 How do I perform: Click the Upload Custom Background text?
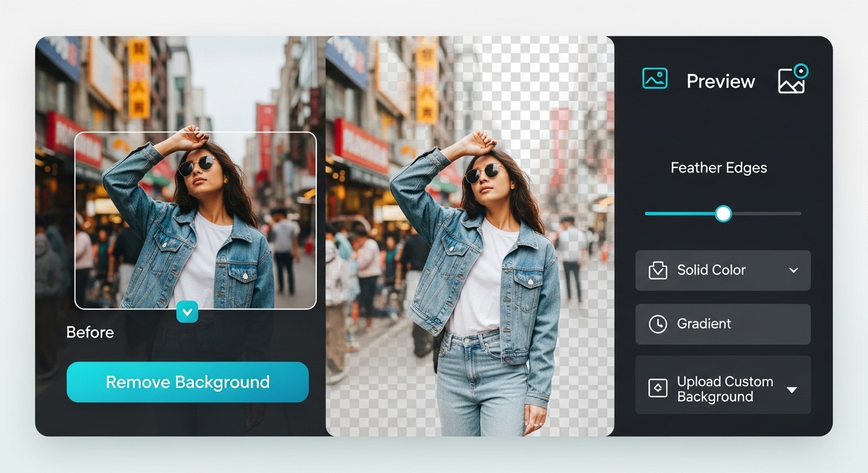tap(725, 389)
